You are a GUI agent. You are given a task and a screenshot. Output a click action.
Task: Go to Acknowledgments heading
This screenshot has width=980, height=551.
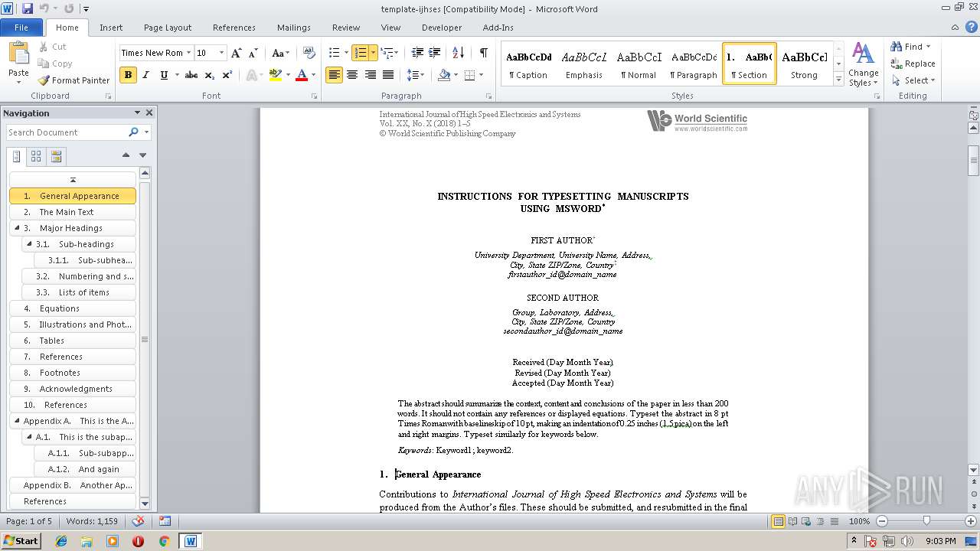pyautogui.click(x=73, y=389)
